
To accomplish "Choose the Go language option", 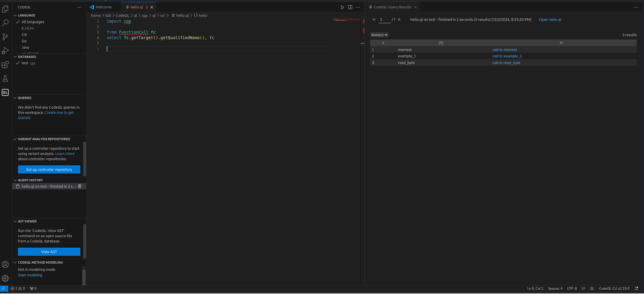I will tap(24, 41).
